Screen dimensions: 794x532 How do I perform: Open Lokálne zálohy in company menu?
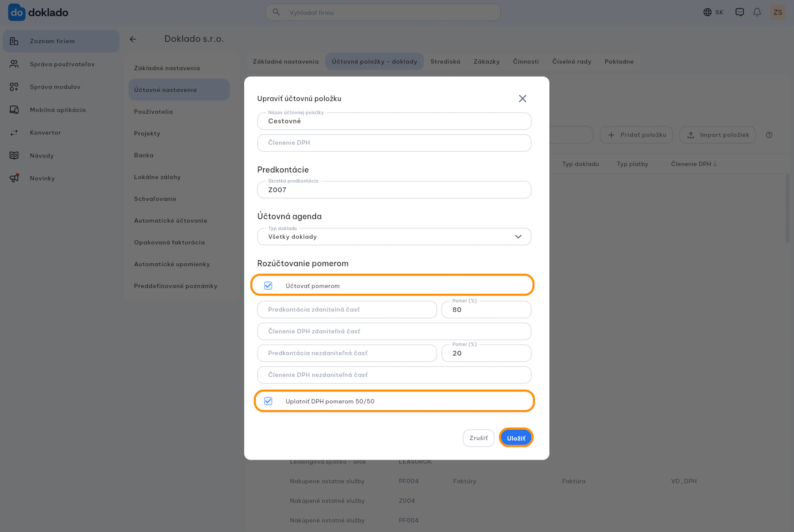click(x=179, y=177)
